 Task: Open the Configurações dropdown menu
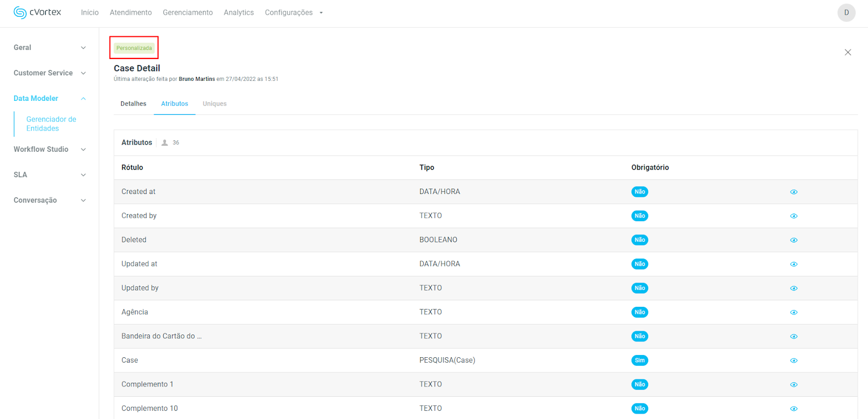click(293, 12)
